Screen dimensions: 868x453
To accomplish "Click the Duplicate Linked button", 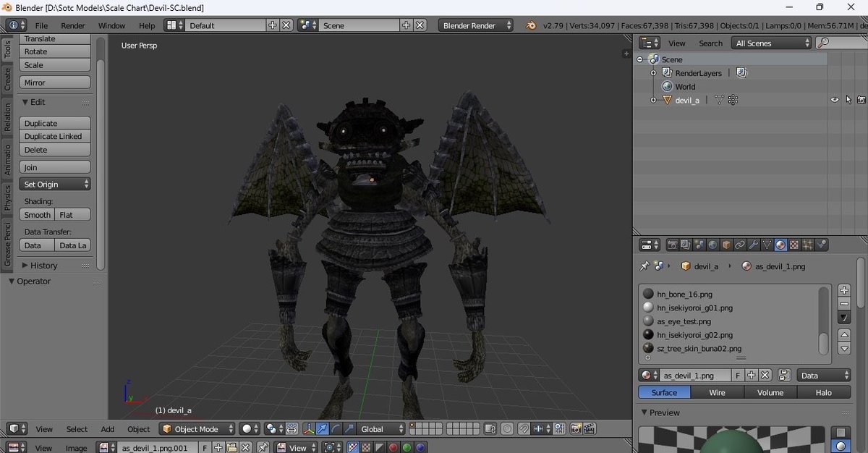I will pos(54,136).
